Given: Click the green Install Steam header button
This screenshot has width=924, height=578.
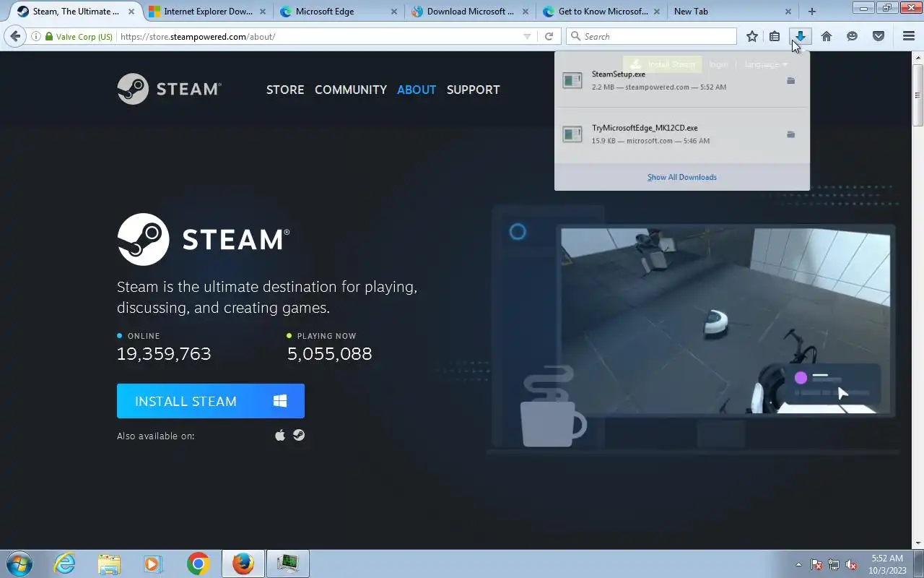Looking at the screenshot, I should (662, 64).
